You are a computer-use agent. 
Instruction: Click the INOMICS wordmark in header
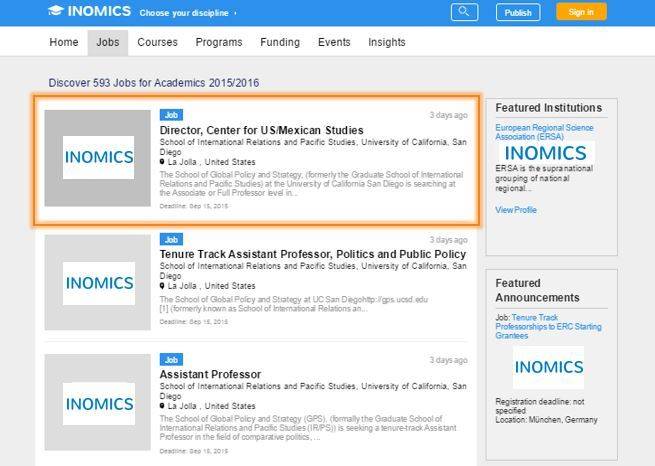pos(99,11)
